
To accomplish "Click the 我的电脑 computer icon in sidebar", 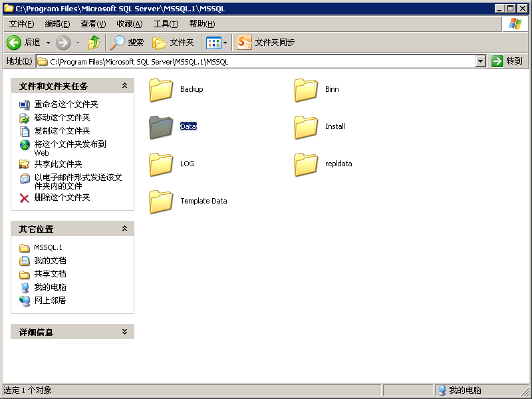I will (x=25, y=287).
